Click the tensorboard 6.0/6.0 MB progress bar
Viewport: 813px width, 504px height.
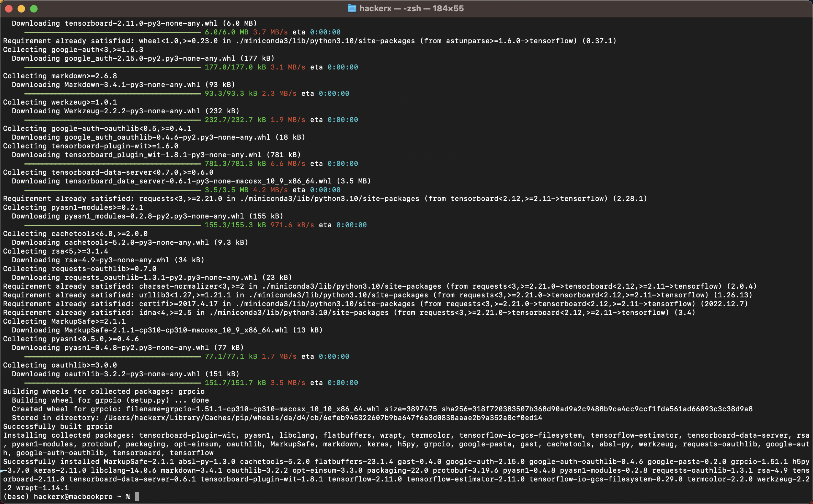point(112,32)
